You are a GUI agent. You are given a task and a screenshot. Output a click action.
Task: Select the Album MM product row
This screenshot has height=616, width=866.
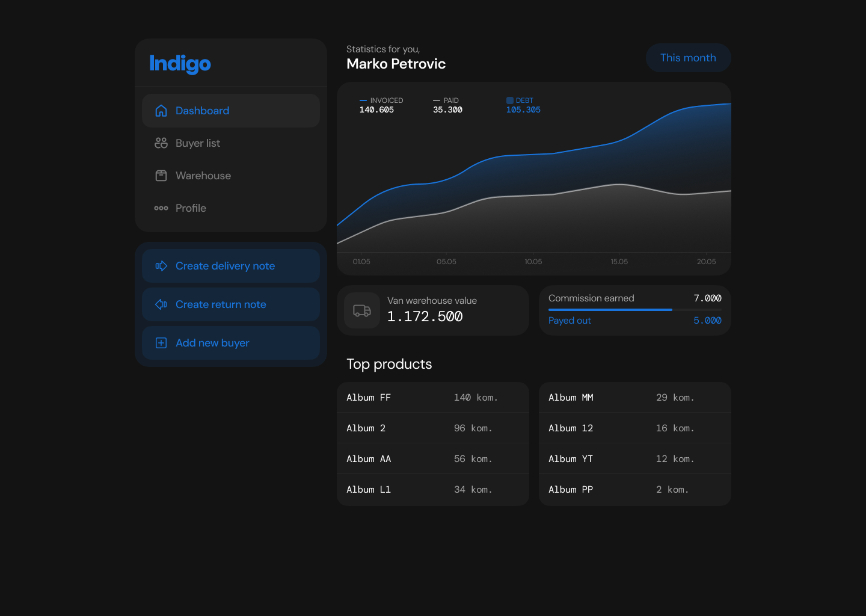tap(635, 398)
